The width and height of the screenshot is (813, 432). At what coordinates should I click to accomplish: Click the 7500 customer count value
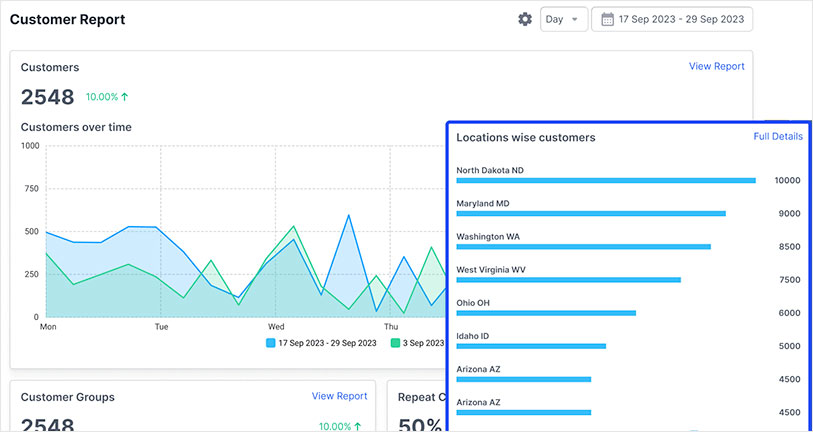(790, 280)
